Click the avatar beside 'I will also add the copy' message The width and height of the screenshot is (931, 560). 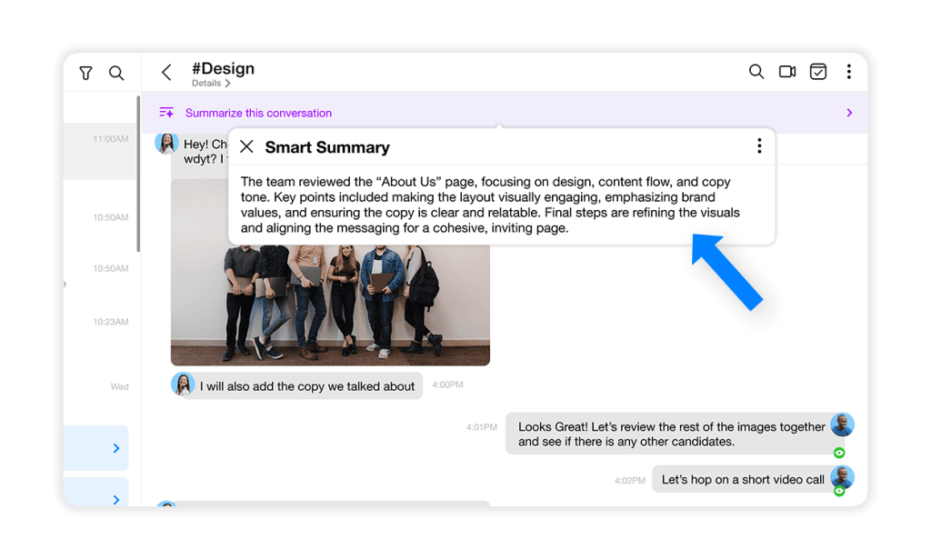(183, 385)
